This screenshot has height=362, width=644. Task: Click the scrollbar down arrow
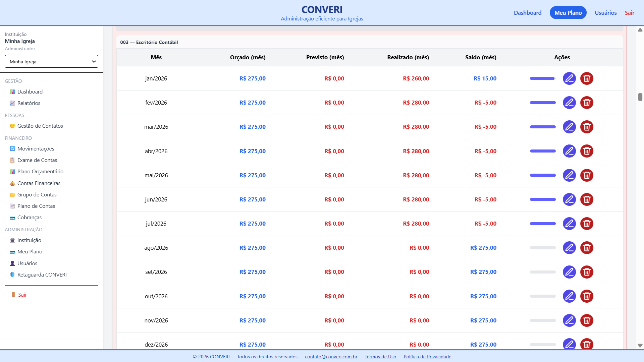[640, 345]
